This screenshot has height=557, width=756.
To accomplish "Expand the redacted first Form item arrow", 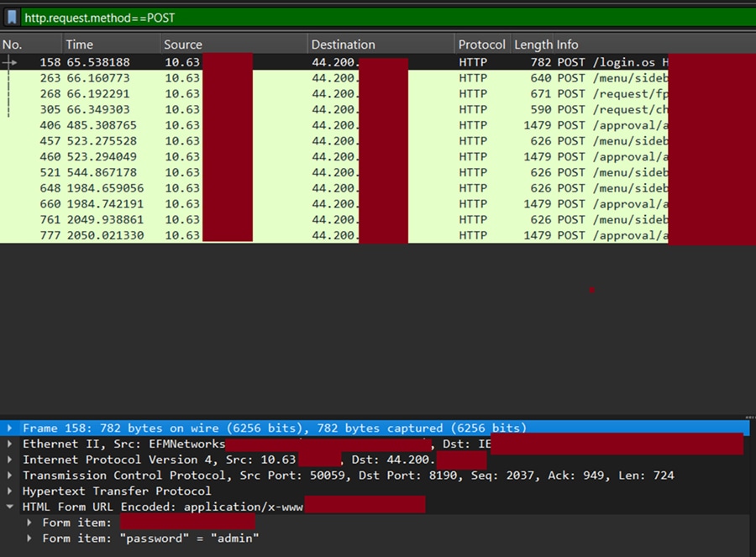I will [x=29, y=523].
